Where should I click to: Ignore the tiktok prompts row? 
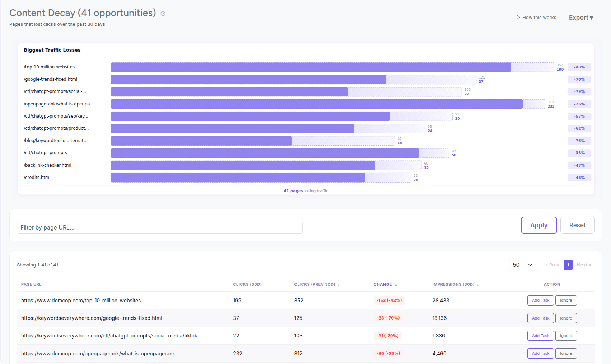click(x=566, y=336)
